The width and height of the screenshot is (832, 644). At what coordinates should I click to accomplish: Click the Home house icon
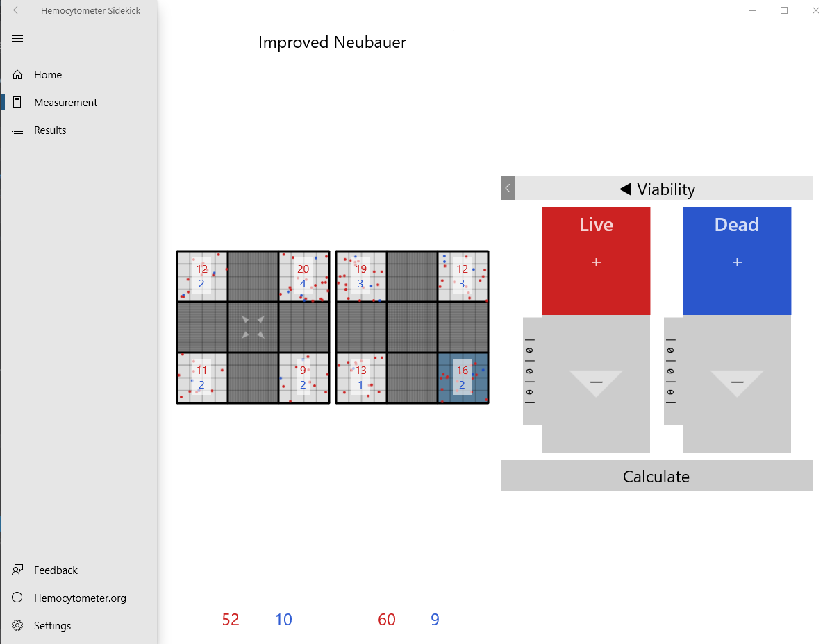pyautogui.click(x=17, y=75)
